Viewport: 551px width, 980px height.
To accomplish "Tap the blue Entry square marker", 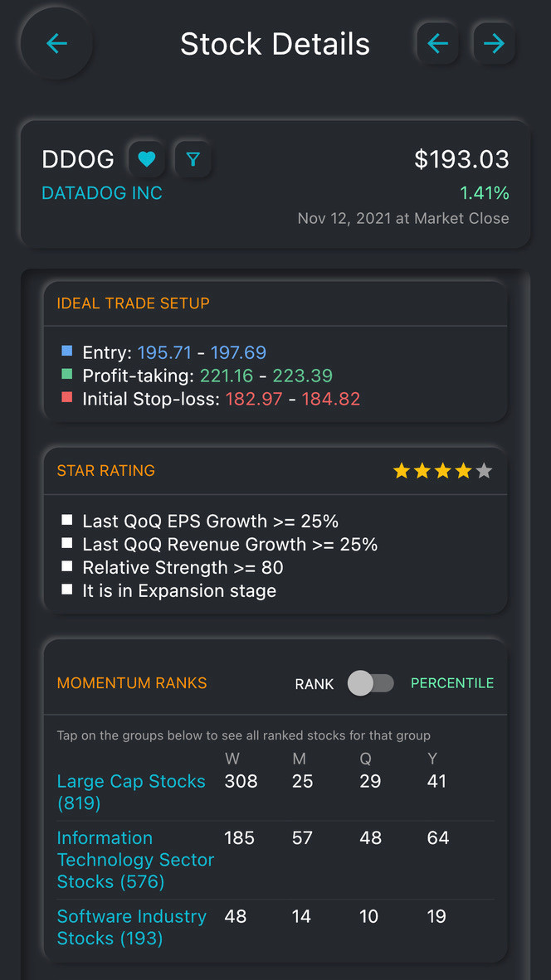I will (67, 352).
